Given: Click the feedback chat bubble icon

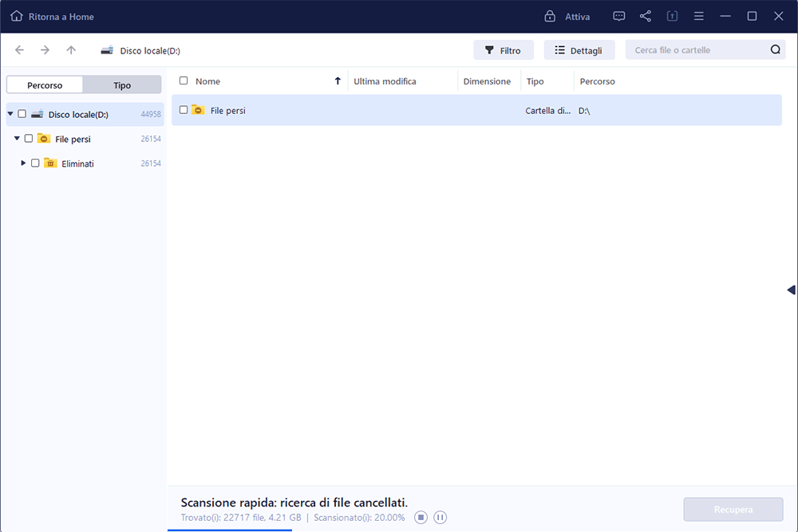Looking at the screenshot, I should coord(619,16).
